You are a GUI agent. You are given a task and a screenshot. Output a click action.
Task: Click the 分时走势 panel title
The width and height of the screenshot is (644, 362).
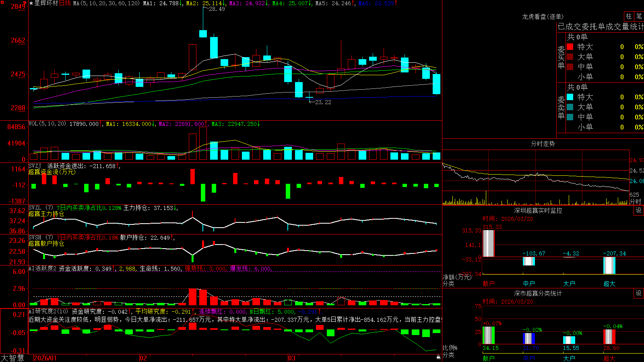543,144
